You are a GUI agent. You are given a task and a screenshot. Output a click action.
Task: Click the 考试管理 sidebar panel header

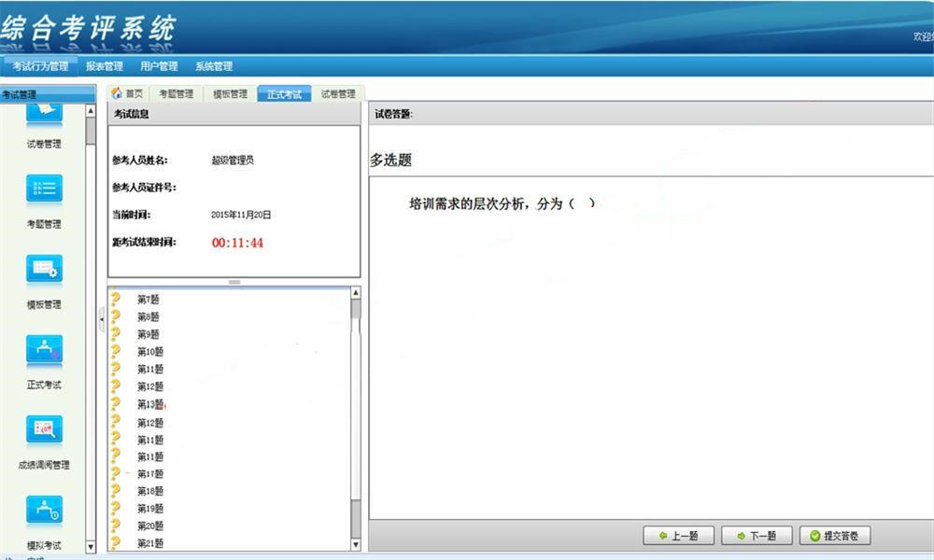pyautogui.click(x=48, y=94)
